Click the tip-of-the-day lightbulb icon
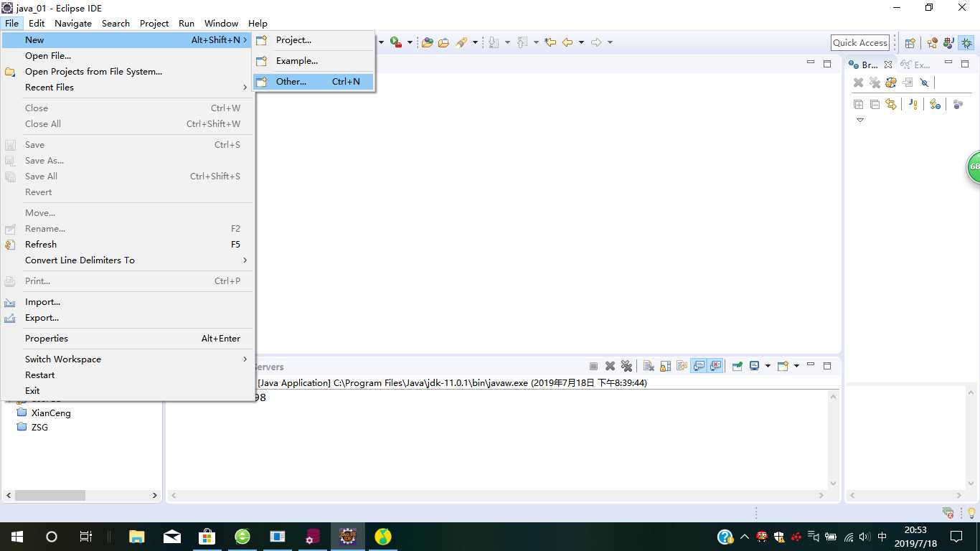Screen dimensions: 980x551 (x=971, y=513)
